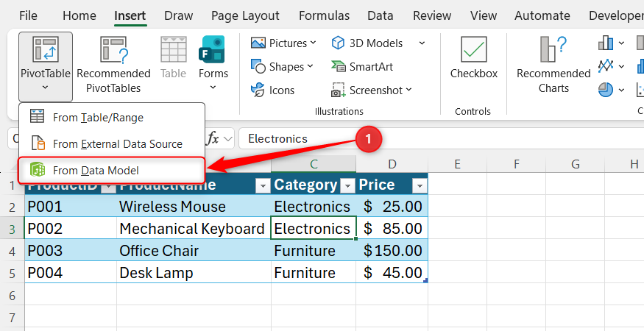This screenshot has height=331, width=644.
Task: Click the Shapes icon
Action: click(x=258, y=66)
